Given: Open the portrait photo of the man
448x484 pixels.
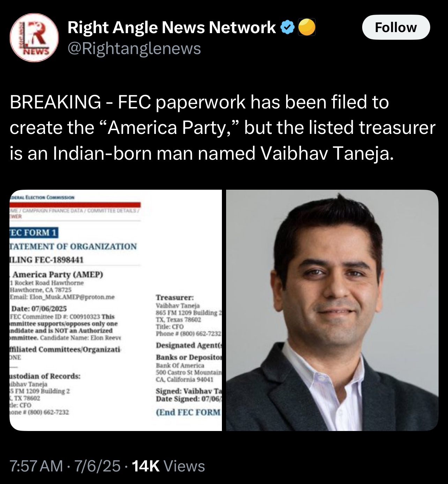Looking at the screenshot, I should [x=332, y=310].
